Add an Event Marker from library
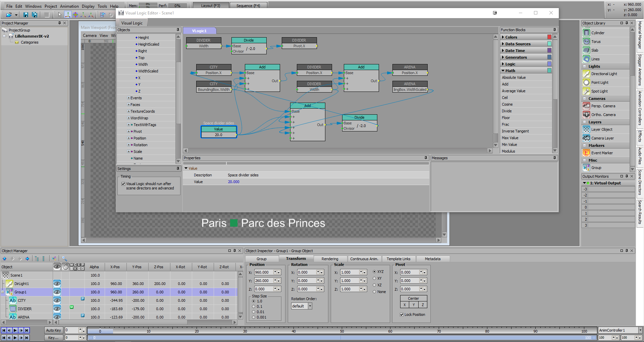The width and height of the screenshot is (644, 342). point(602,153)
